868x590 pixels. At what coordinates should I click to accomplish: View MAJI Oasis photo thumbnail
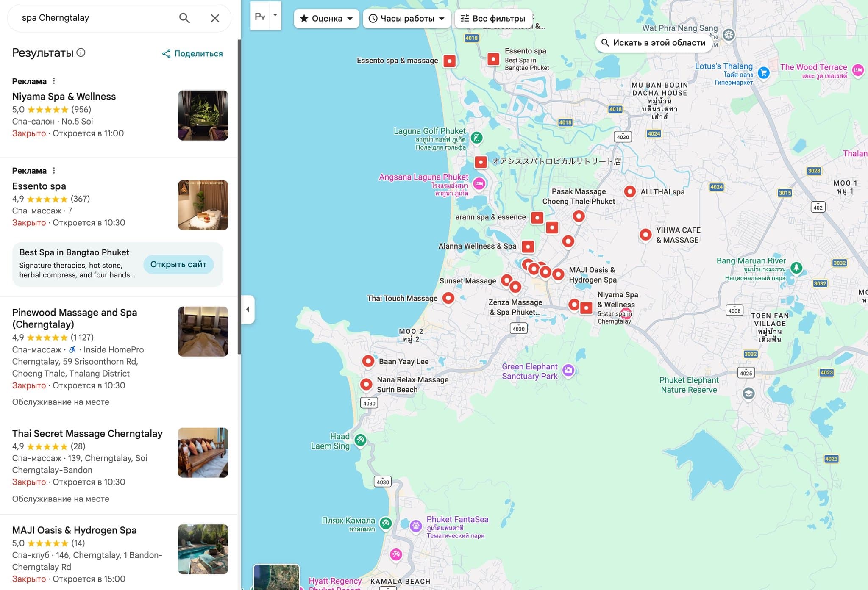click(x=203, y=549)
